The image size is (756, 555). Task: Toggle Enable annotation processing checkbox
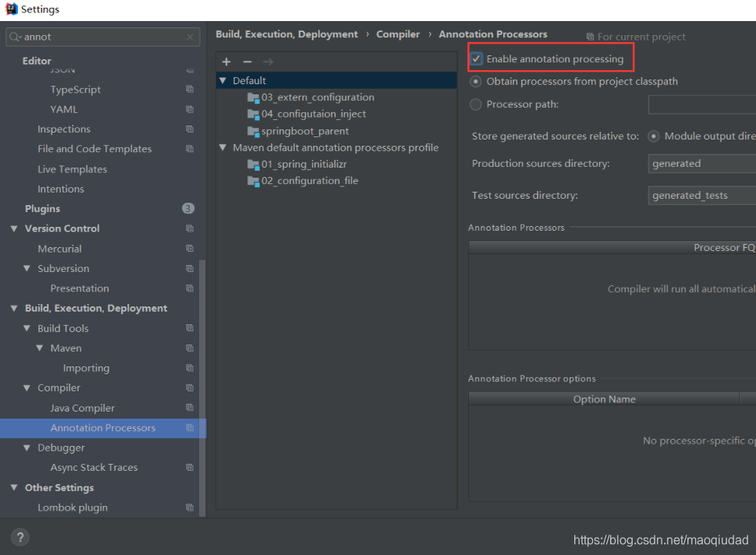pyautogui.click(x=477, y=58)
